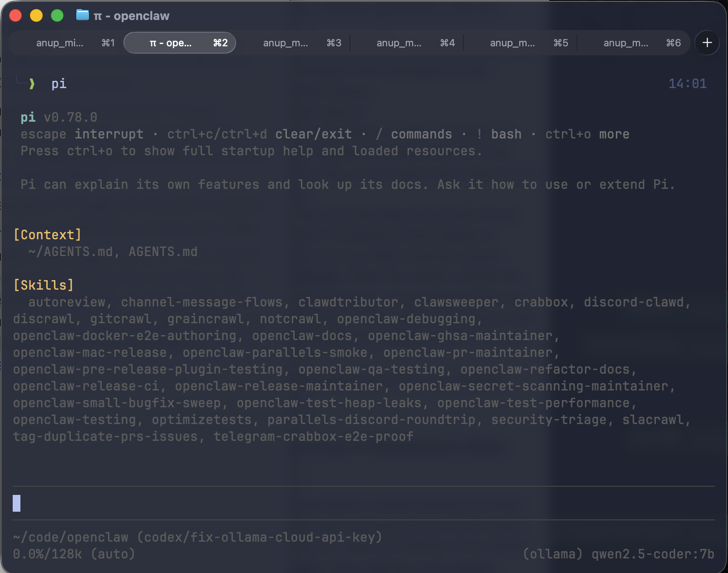
Task: Click the openclaw-testing skill name
Action: [x=74, y=420]
